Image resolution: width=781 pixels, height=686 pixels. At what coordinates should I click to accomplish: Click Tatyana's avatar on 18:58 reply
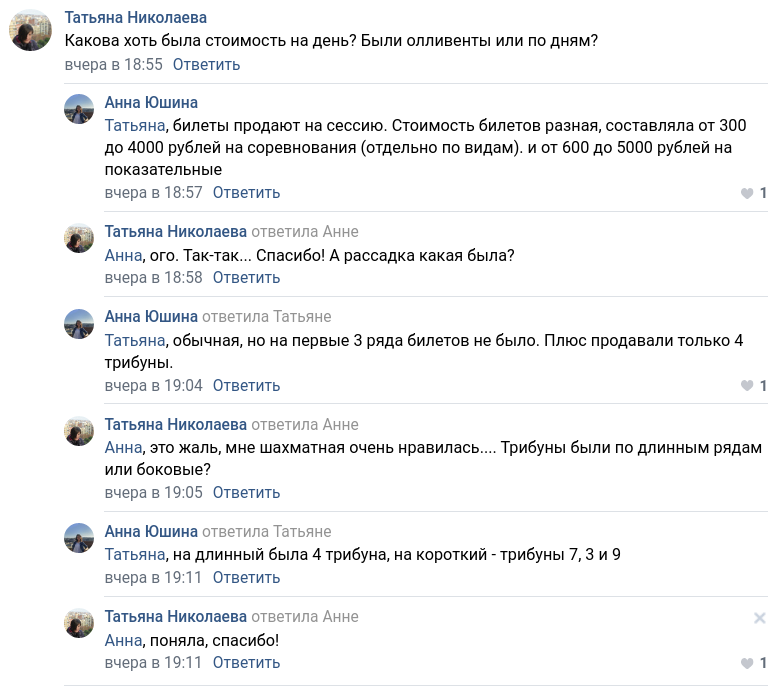coord(79,238)
